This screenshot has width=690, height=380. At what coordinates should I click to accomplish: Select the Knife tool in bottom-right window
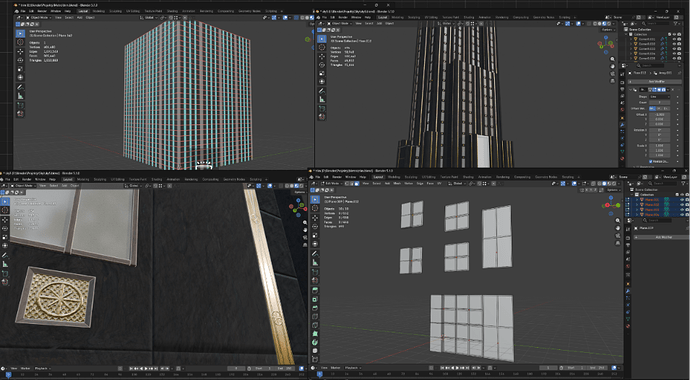click(315, 325)
